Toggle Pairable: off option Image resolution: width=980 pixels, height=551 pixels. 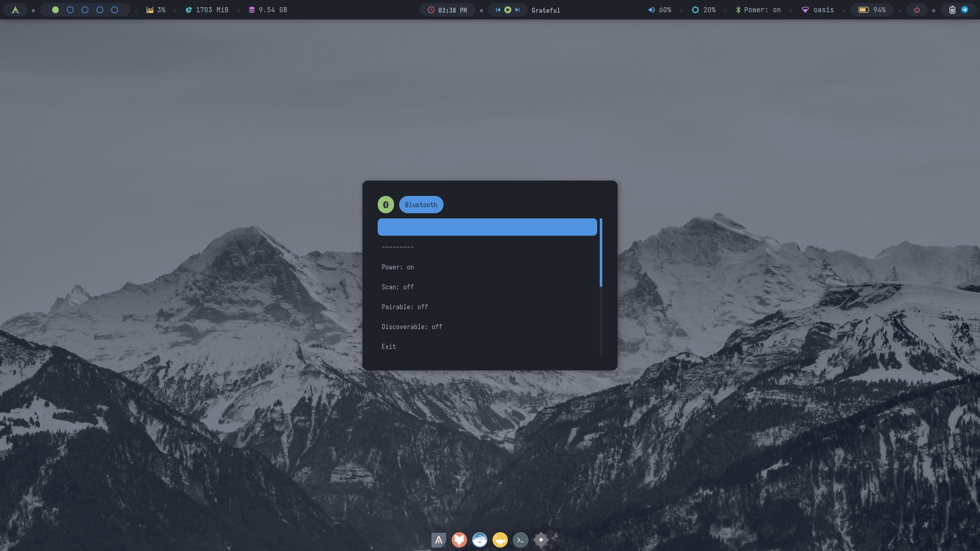(x=405, y=307)
